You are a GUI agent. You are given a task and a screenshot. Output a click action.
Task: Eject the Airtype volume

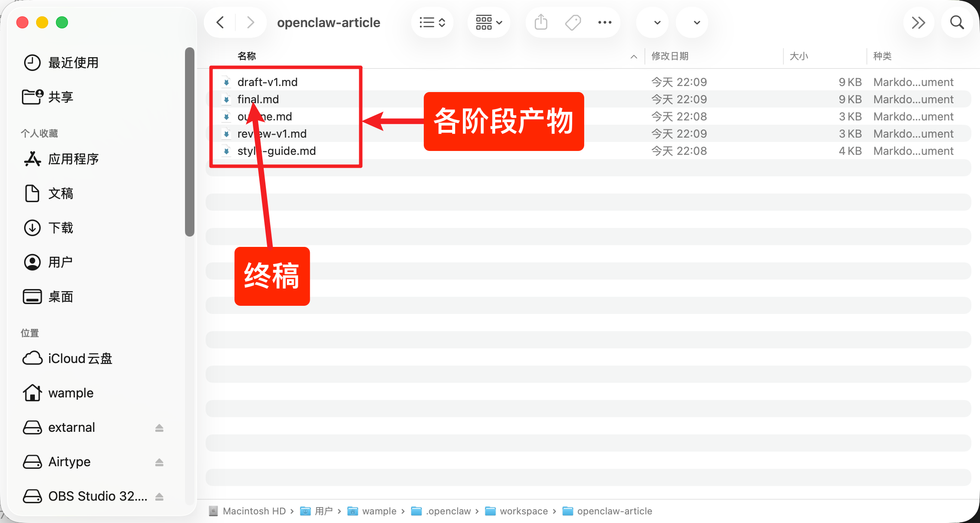(x=159, y=462)
